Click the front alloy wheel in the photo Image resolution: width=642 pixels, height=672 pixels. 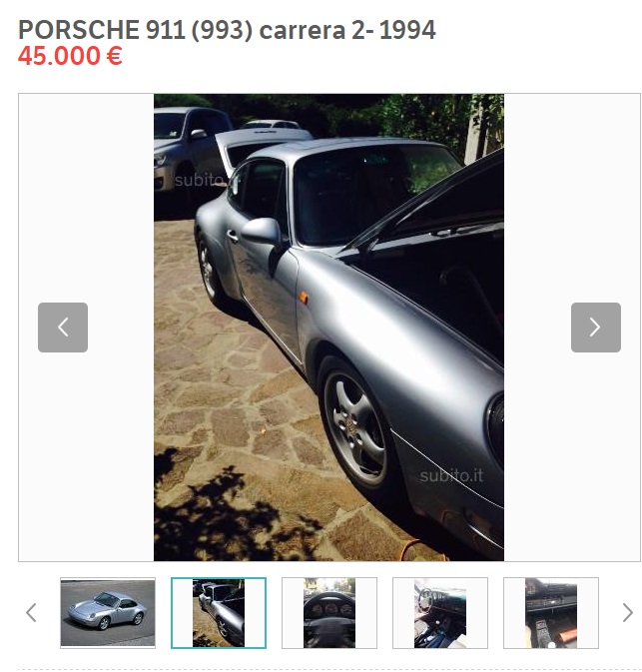click(x=355, y=428)
